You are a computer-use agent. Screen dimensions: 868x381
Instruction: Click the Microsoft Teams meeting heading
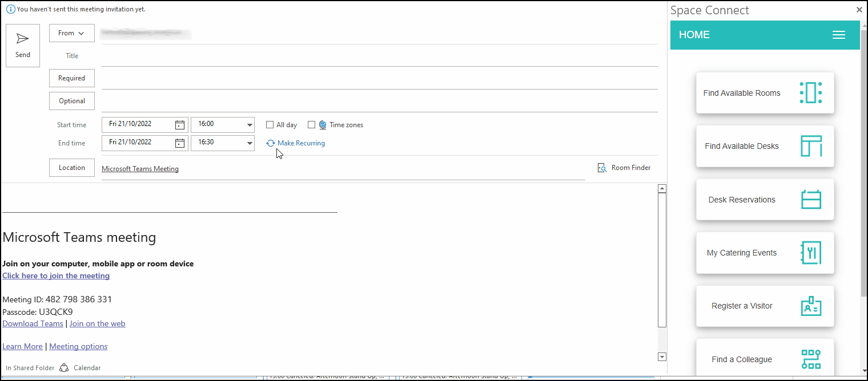[x=79, y=237]
